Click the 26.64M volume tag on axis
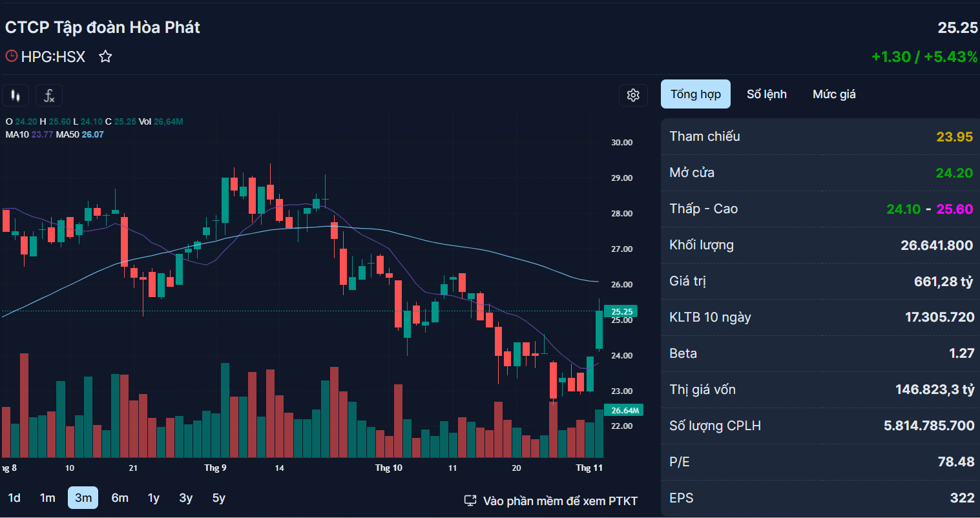This screenshot has height=518, width=980. click(x=624, y=410)
